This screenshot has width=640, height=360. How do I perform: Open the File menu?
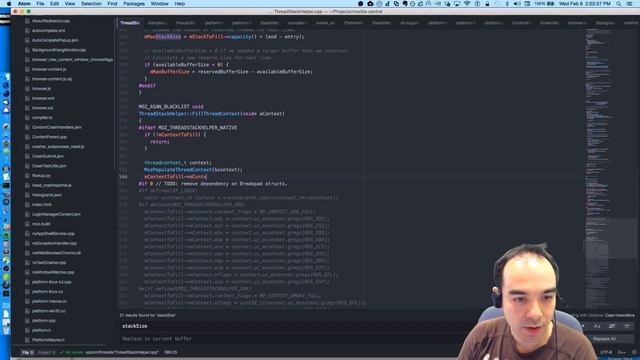click(40, 4)
